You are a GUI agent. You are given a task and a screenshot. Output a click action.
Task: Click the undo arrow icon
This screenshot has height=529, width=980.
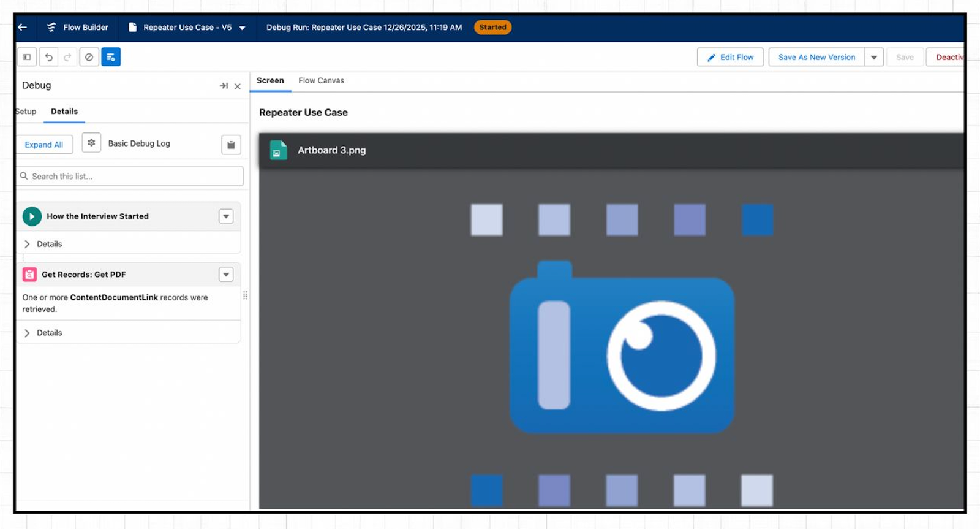[48, 57]
